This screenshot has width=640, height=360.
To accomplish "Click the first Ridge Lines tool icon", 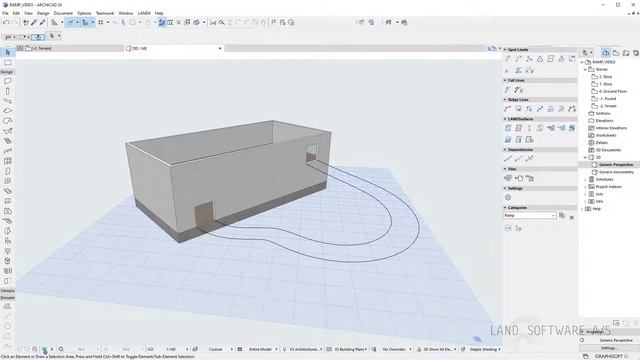I will click(508, 109).
